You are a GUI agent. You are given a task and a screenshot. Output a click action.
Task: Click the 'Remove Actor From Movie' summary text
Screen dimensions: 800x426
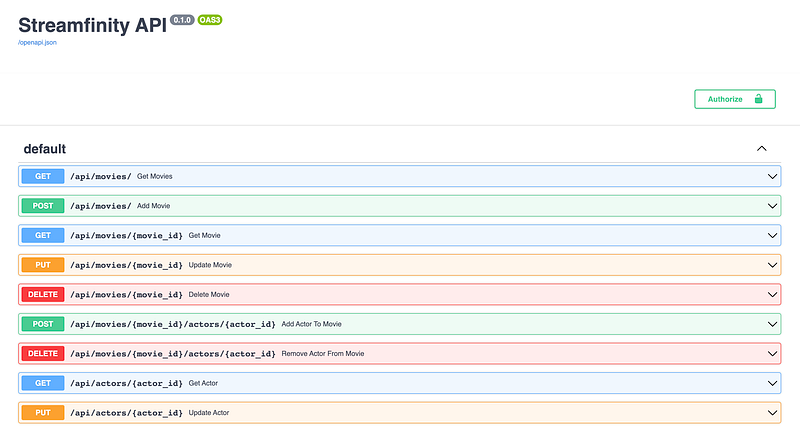click(323, 354)
